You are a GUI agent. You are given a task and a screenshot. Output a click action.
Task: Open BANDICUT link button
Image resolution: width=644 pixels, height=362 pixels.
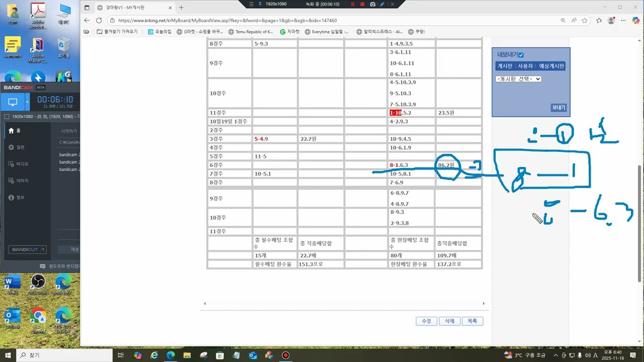pyautogui.click(x=27, y=249)
